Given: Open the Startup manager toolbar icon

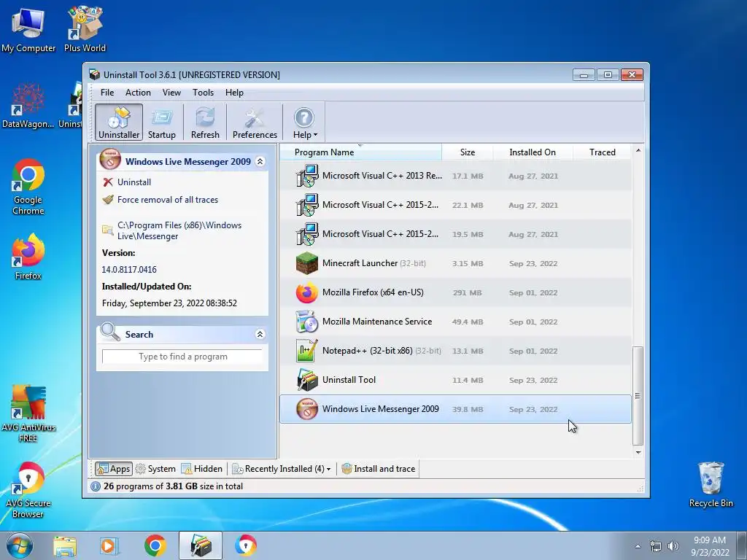Looking at the screenshot, I should click(161, 122).
